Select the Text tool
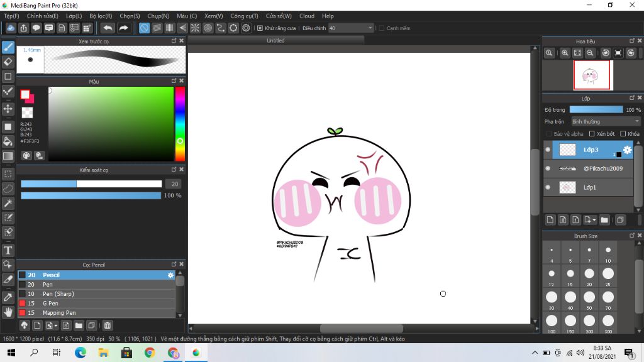 tap(8, 250)
